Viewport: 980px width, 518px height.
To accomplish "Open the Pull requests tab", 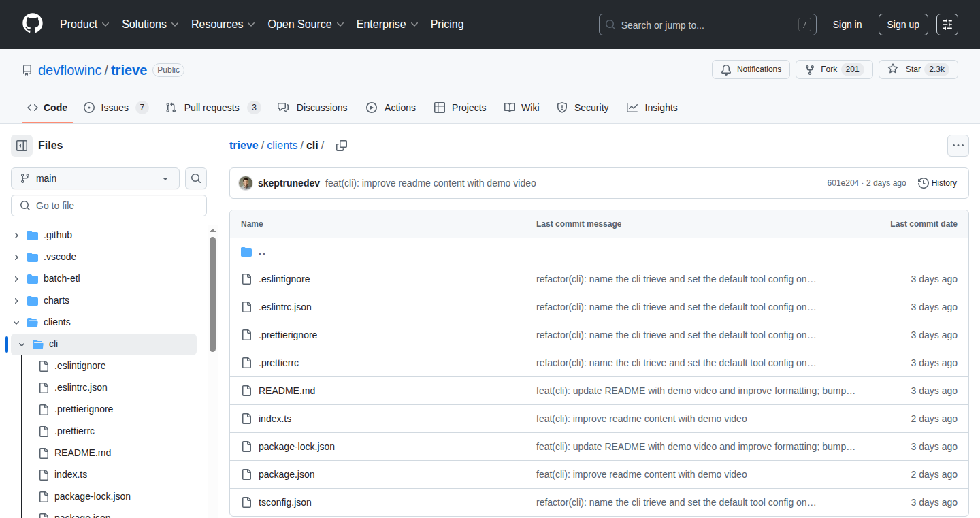I will pyautogui.click(x=213, y=108).
